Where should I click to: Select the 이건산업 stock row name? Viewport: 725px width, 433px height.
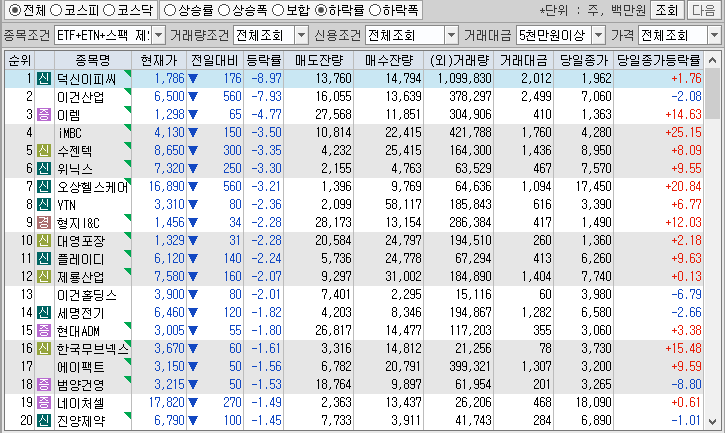(x=80, y=97)
